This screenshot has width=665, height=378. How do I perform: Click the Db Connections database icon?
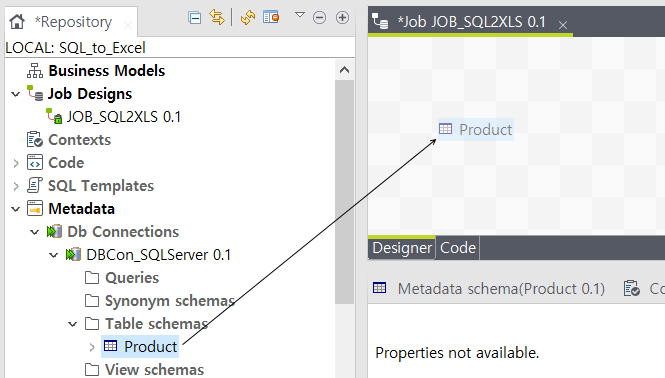click(54, 232)
